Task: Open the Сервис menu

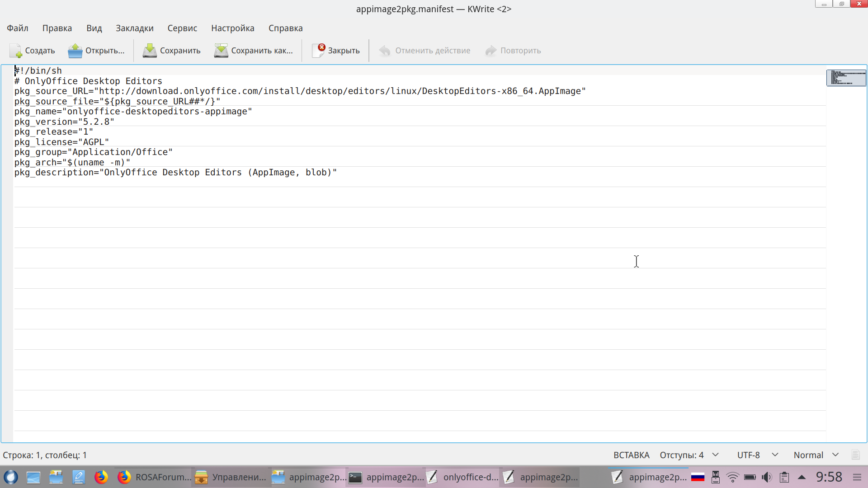Action: point(182,28)
